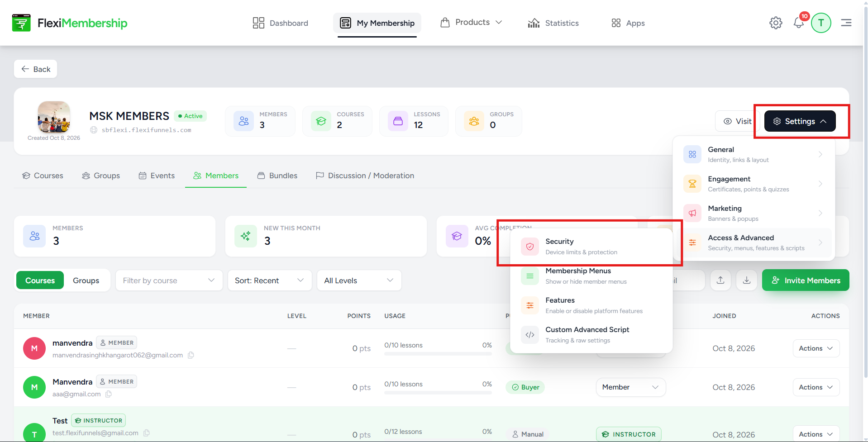Switch member view to Courses toggle
The width and height of the screenshot is (868, 442).
(40, 280)
